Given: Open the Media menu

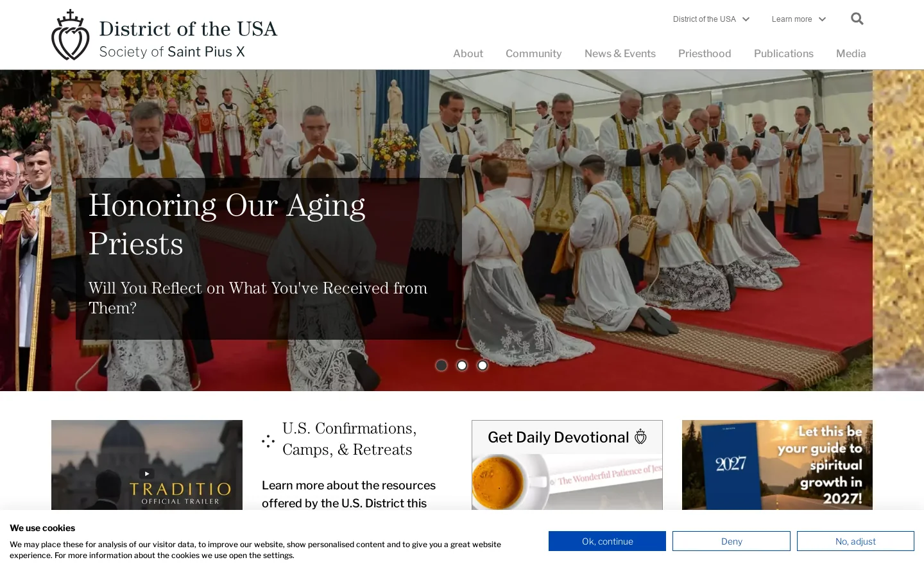Looking at the screenshot, I should [851, 54].
